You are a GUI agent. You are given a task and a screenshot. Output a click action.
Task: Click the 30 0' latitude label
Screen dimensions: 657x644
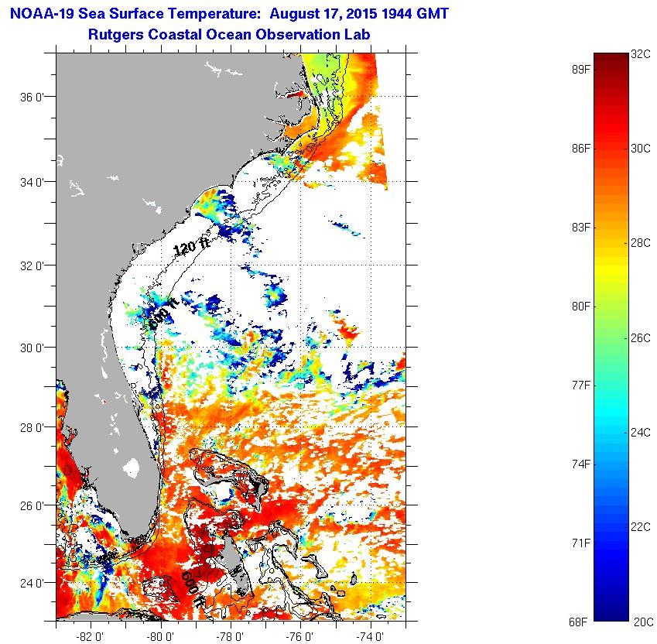(x=32, y=348)
